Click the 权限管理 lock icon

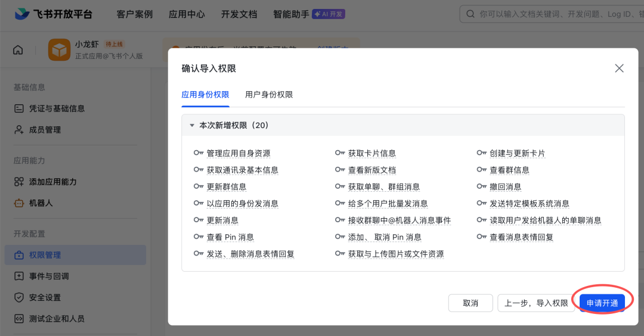tap(19, 255)
